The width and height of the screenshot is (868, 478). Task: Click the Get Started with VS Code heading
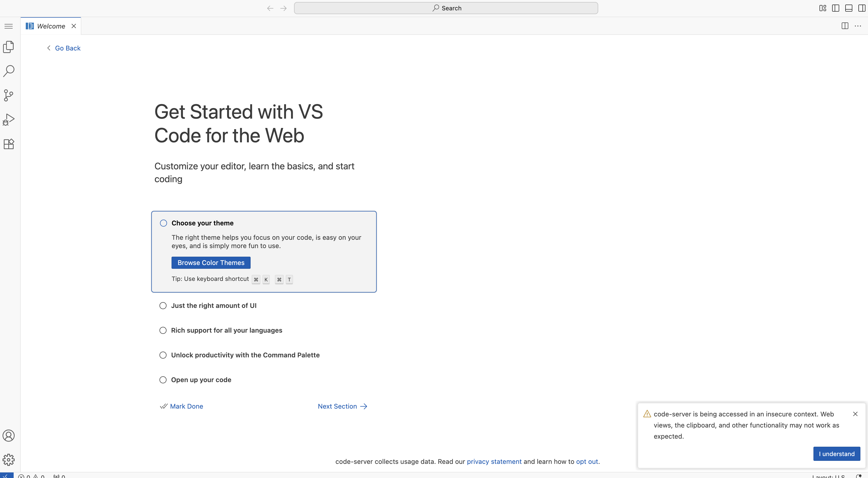tap(238, 124)
